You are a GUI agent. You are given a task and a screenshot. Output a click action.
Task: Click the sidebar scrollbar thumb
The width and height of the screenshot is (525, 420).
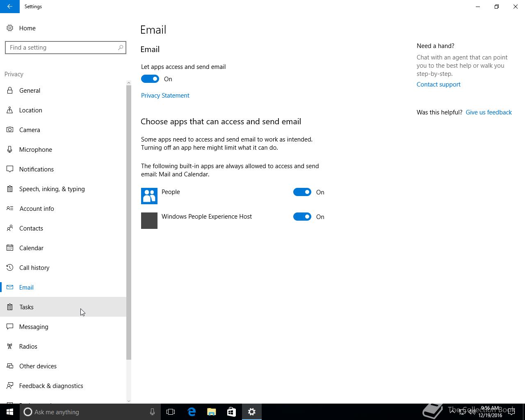[129, 223]
